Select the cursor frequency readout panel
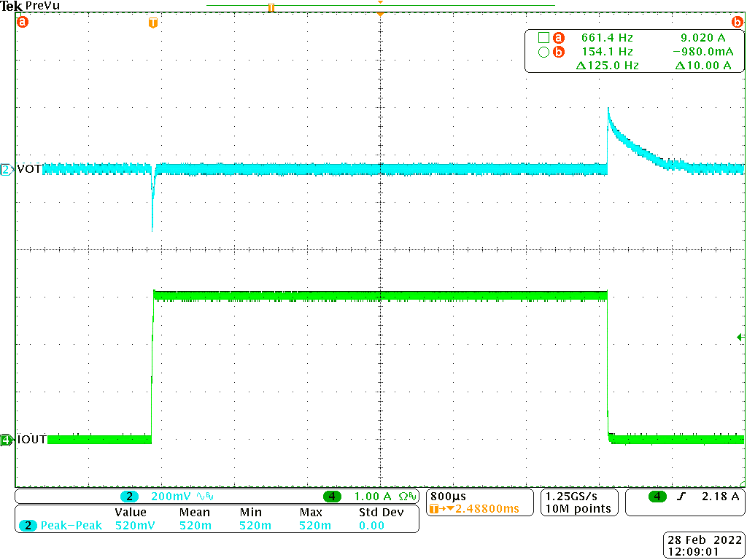 pyautogui.click(x=633, y=51)
